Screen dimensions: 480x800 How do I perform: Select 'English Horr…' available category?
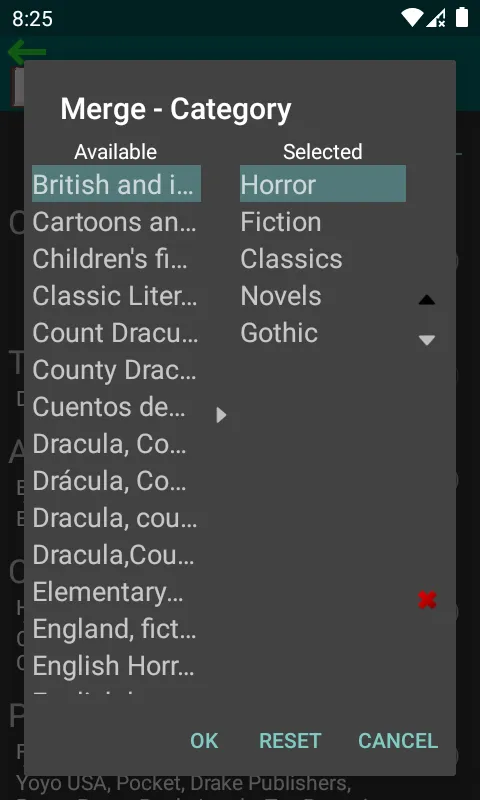(116, 665)
